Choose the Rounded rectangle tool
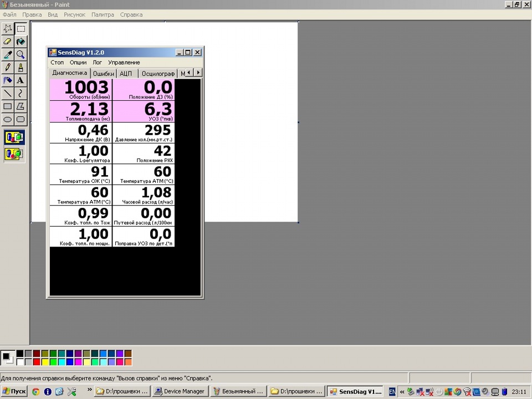This screenshot has width=532, height=399. [x=21, y=119]
